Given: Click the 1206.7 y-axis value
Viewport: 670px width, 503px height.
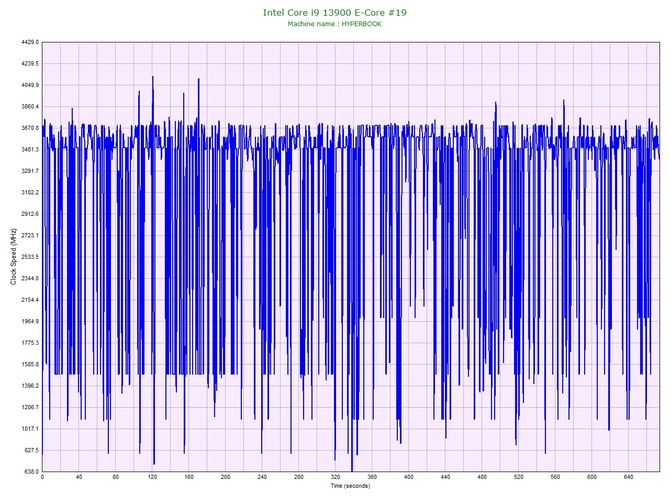Looking at the screenshot, I should 30,407.
